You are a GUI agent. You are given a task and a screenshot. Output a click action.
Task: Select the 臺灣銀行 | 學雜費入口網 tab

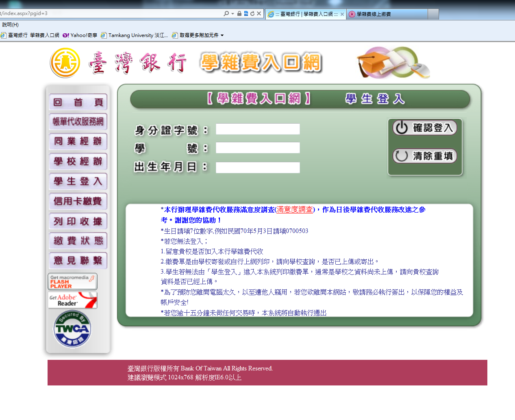306,14
